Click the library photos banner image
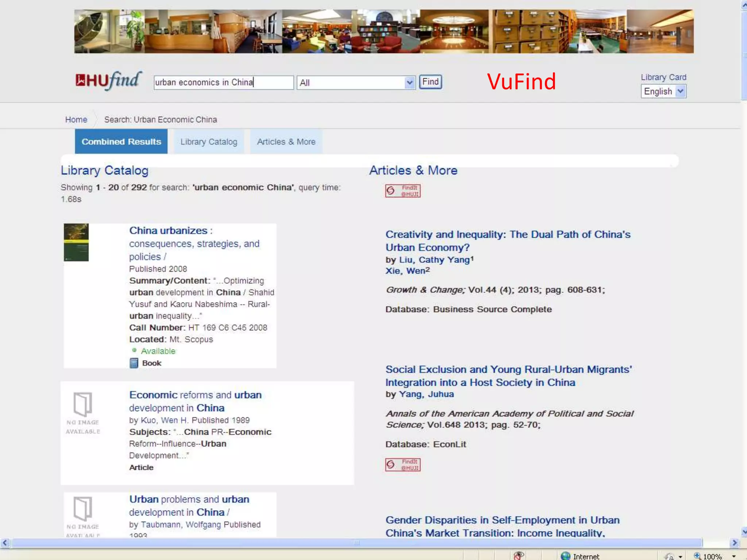The width and height of the screenshot is (747, 560). [384, 31]
